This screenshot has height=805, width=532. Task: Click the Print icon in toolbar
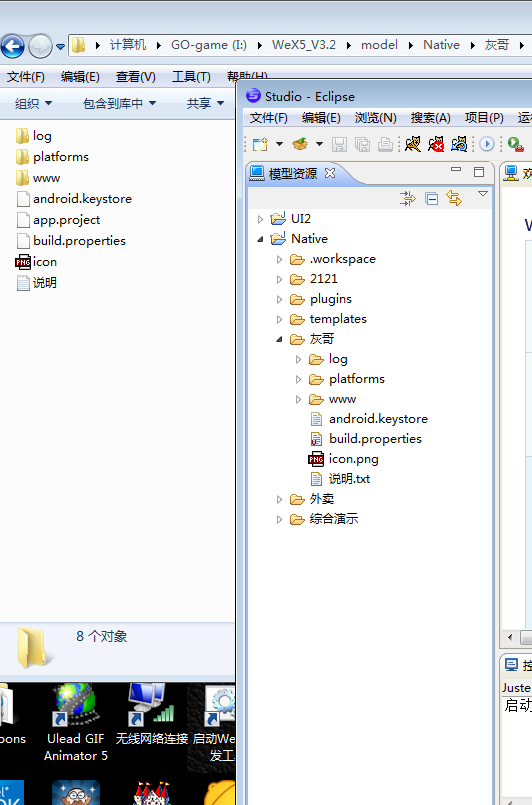[385, 144]
